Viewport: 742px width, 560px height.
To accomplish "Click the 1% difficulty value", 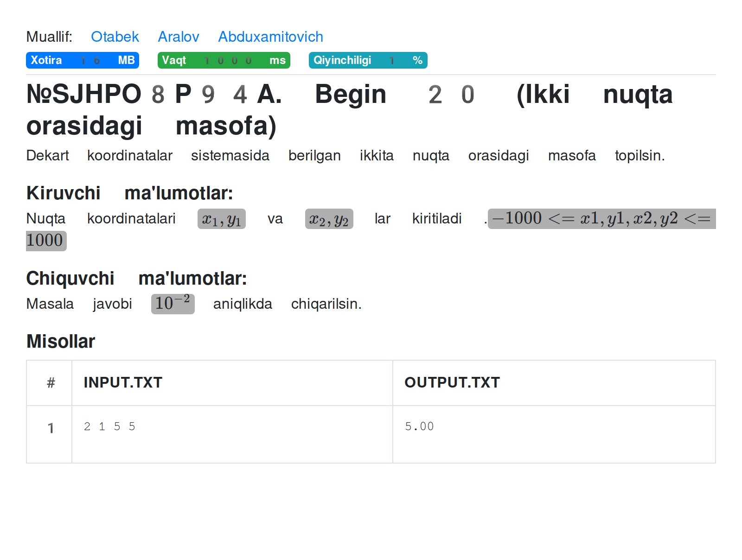I will coord(392,60).
